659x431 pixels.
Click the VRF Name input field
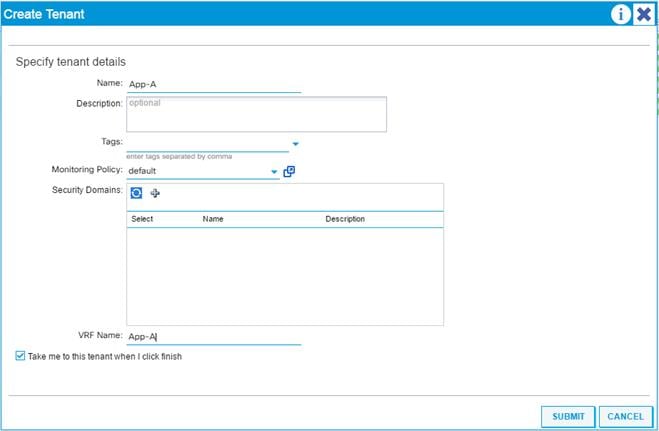[x=214, y=337]
